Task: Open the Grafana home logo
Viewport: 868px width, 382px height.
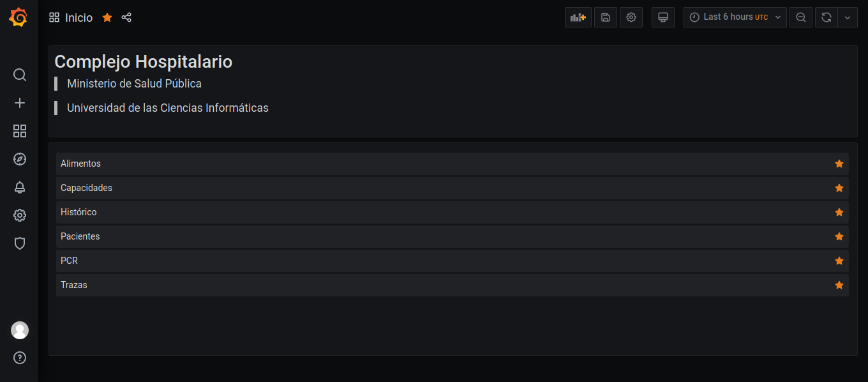Action: (x=19, y=17)
